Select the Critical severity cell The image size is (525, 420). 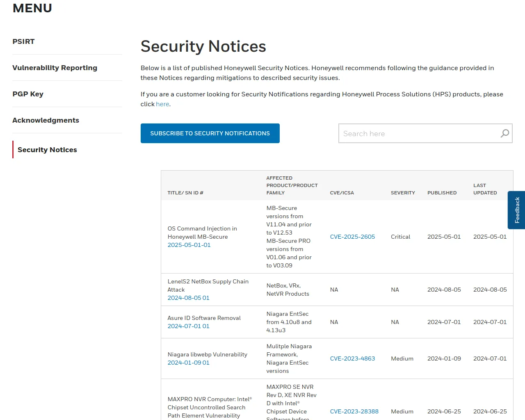tap(400, 237)
